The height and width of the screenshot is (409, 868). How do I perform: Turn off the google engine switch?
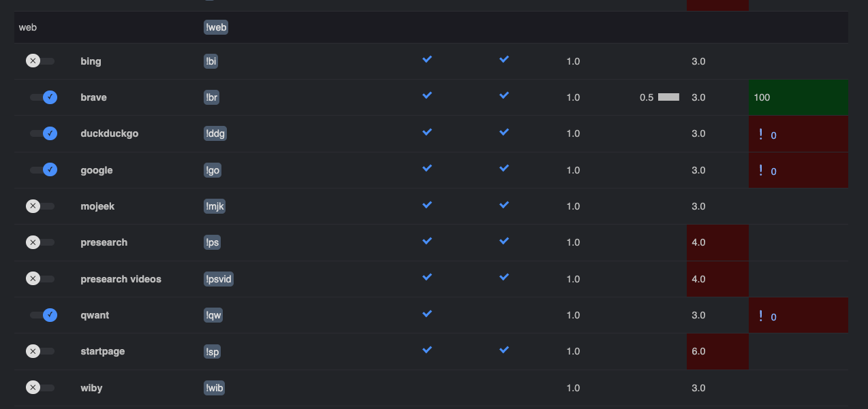coord(43,170)
